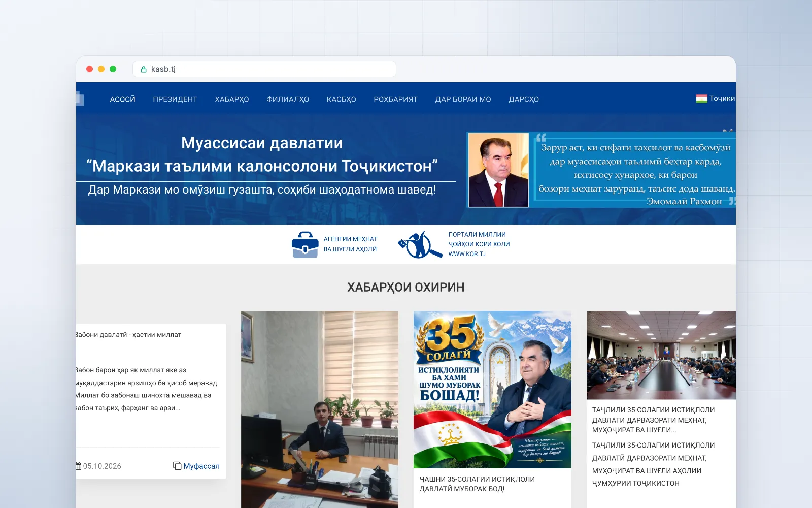Minimize the browser with yellow button
Viewport: 812px width, 508px height.
[101, 69]
